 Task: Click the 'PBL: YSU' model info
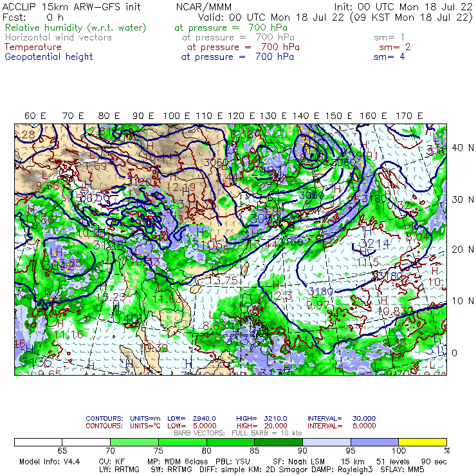[233, 462]
